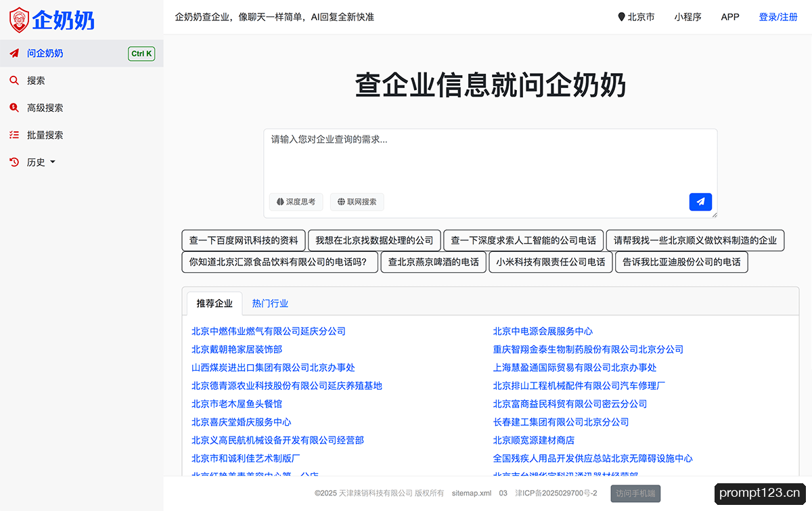This screenshot has height=511, width=812.
Task: Open the 小程序 link in the header
Action: pyautogui.click(x=687, y=17)
